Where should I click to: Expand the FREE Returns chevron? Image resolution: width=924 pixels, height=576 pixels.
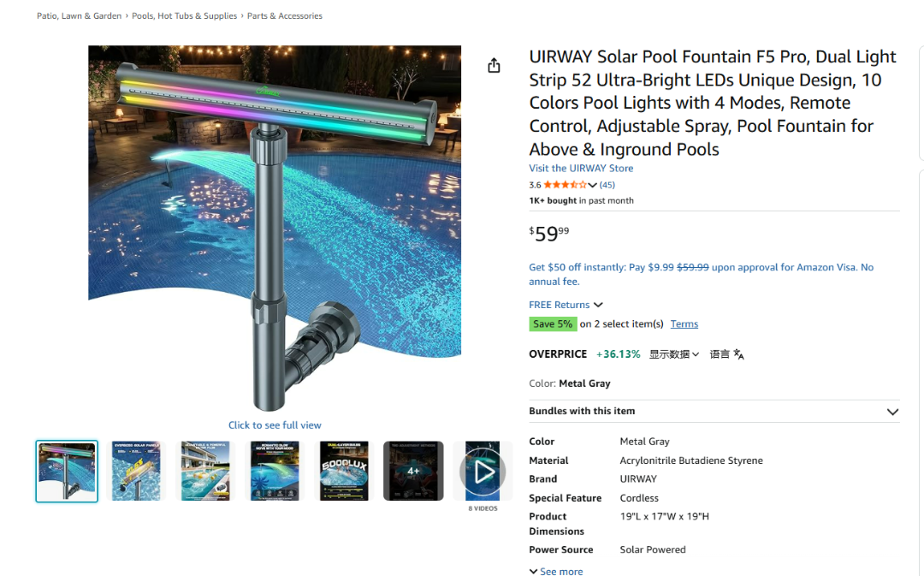click(x=598, y=305)
